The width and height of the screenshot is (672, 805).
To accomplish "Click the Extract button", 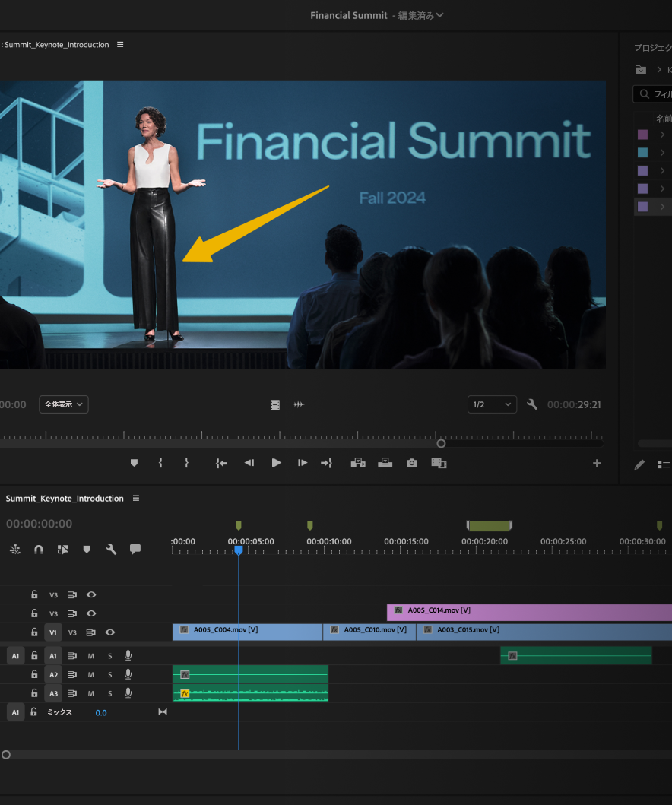I will [385, 463].
